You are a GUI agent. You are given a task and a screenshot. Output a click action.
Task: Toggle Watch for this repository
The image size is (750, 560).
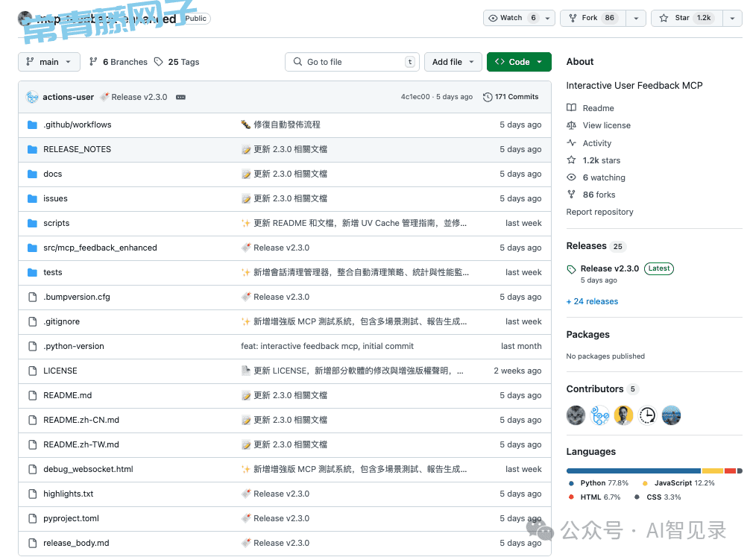click(x=511, y=18)
